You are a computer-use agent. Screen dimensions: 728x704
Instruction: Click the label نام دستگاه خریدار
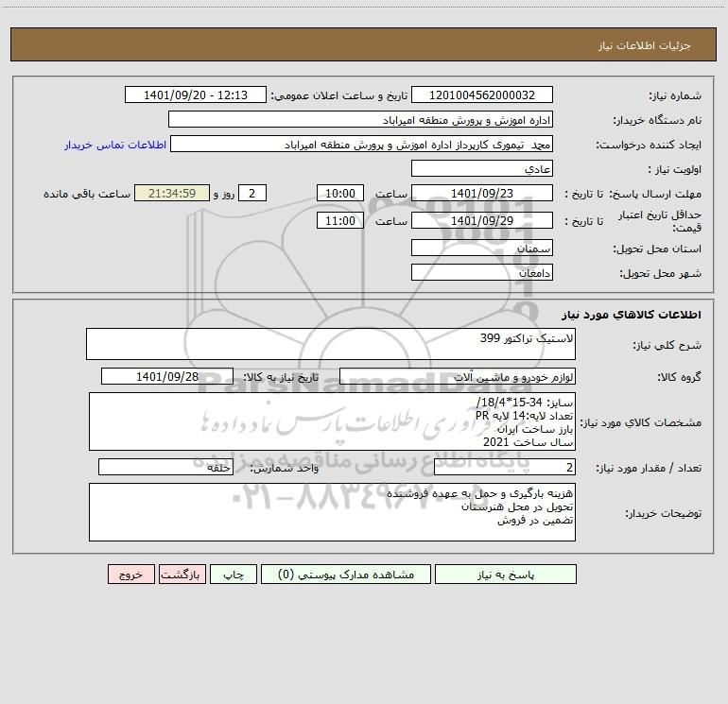click(x=657, y=120)
